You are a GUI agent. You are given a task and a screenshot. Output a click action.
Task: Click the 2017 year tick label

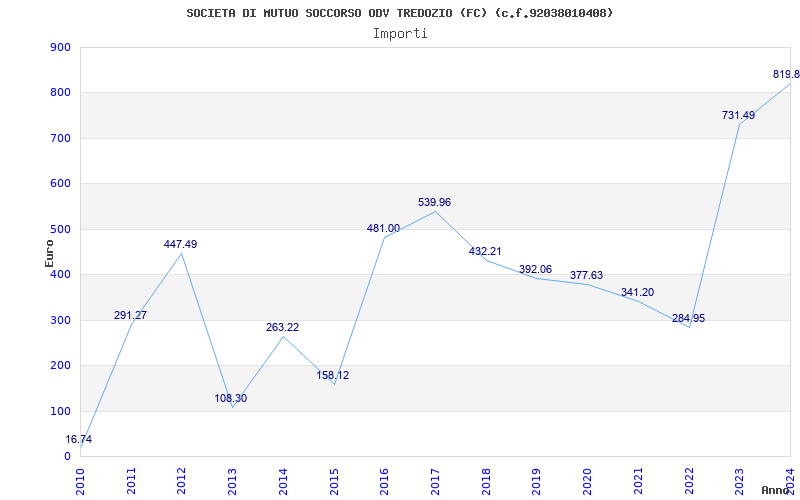pos(435,481)
